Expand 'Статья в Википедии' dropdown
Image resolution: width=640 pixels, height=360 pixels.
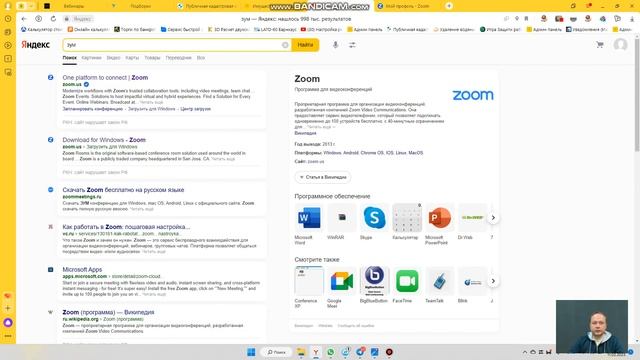(323, 177)
